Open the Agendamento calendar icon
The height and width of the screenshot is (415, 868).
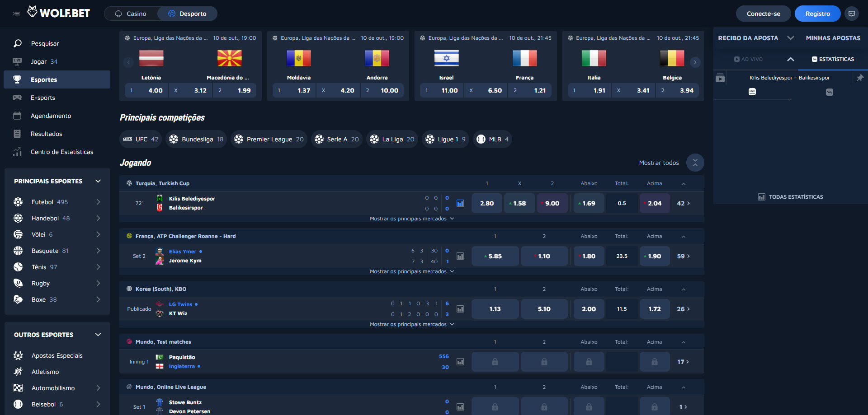(x=17, y=116)
